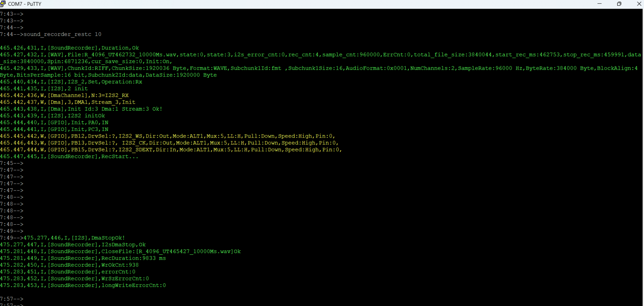Click the RecDuration:9833 ms log line
This screenshot has width=644, height=306.
(83, 258)
